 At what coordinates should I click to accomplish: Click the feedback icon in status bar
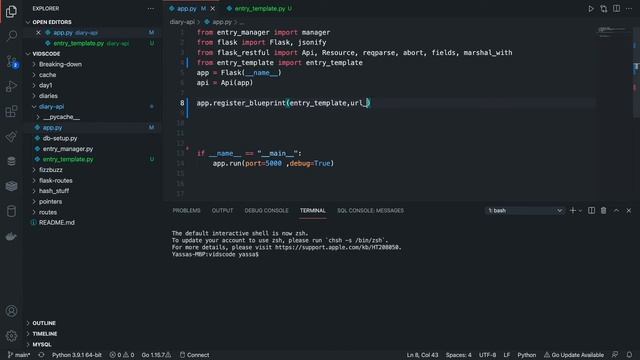point(615,355)
